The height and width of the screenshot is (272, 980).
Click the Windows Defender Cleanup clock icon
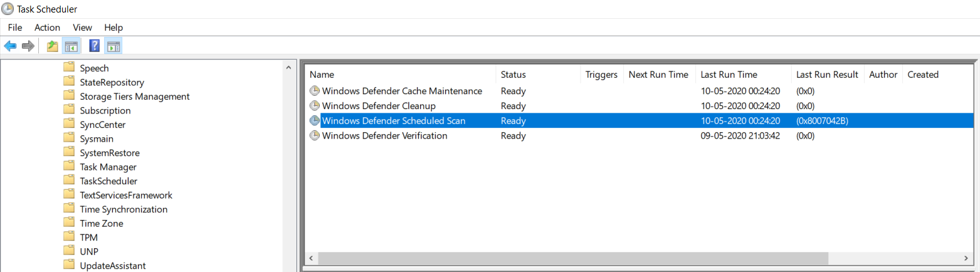[315, 106]
